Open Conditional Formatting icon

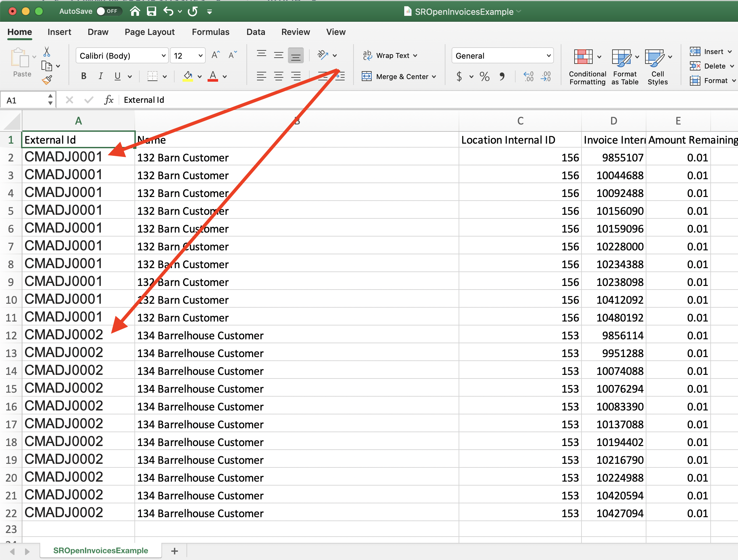point(583,57)
